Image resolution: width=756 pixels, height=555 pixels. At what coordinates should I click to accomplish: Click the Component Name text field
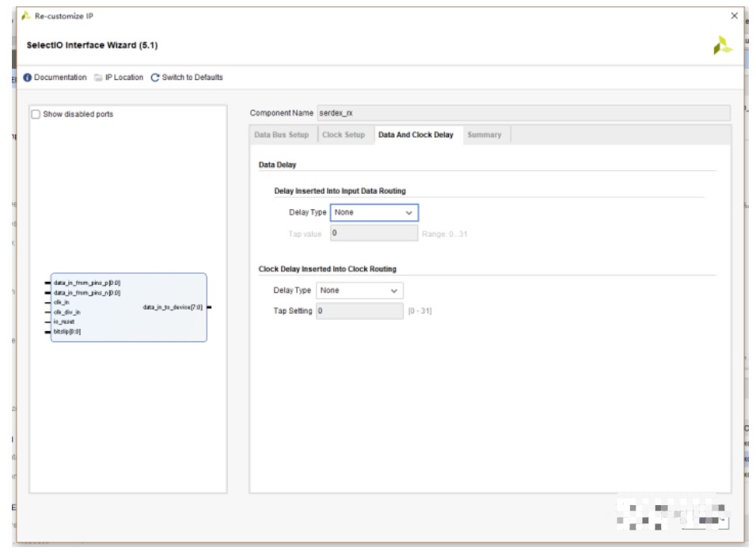[522, 113]
